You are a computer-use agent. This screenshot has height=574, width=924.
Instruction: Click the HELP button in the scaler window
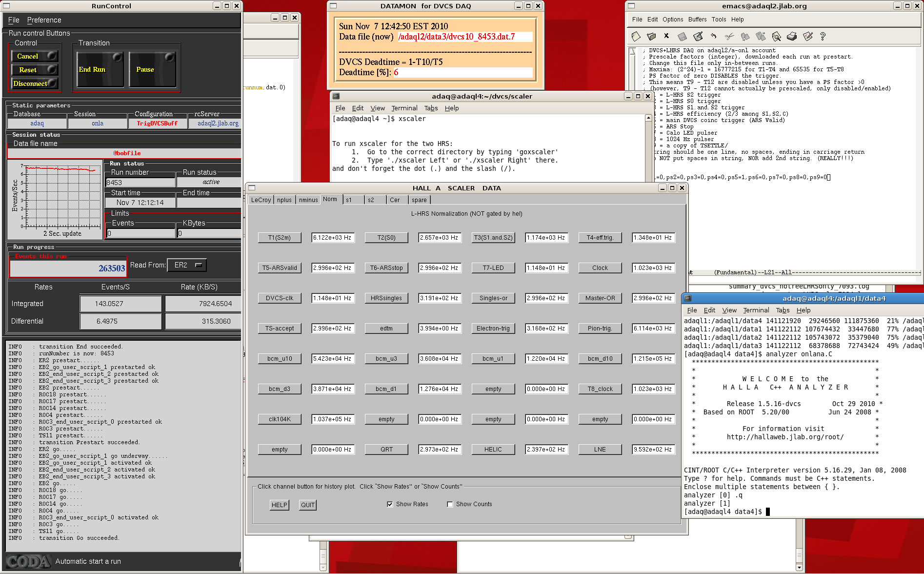[280, 505]
